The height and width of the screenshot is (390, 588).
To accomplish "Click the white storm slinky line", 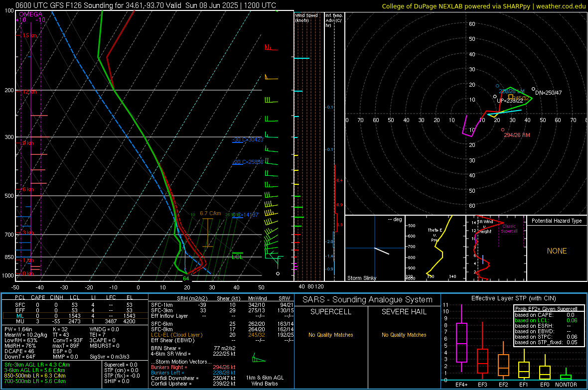I will coord(382,251).
